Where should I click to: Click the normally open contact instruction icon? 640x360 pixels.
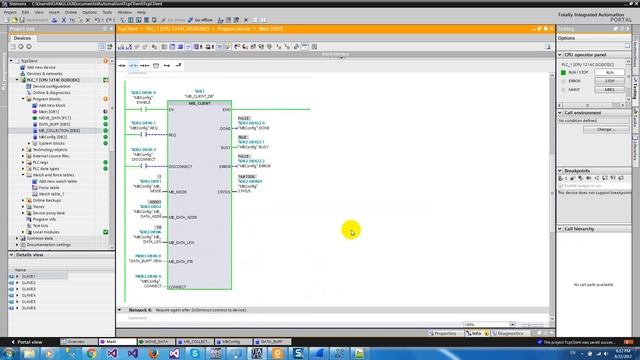tap(122, 65)
